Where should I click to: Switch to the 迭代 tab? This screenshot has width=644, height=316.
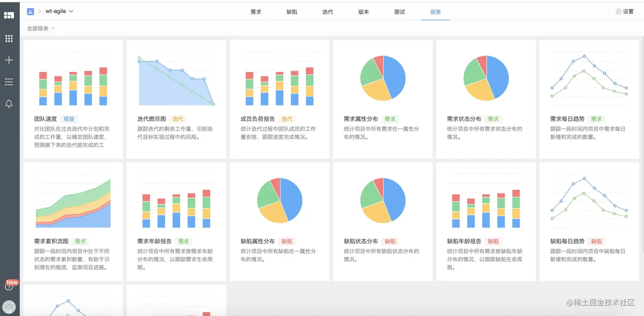328,12
